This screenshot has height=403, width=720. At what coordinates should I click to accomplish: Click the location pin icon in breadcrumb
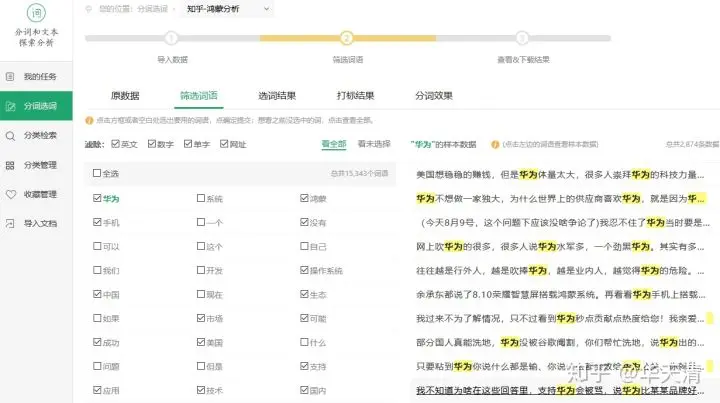89,9
